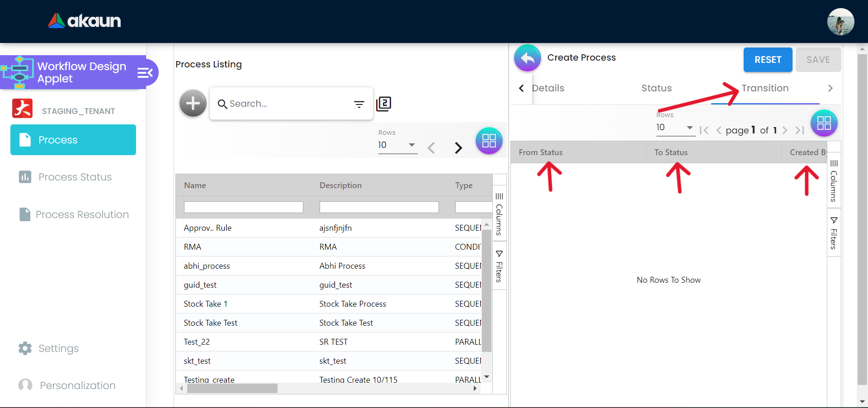Click the horizontal scrollbar of process table

pyautogui.click(x=232, y=389)
